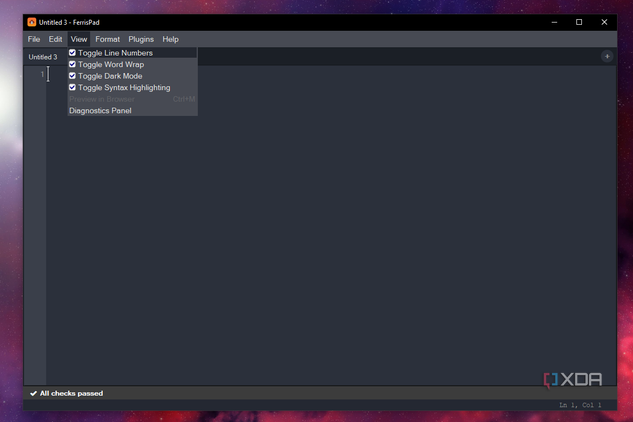Open the Plugins menu
Image resolution: width=633 pixels, height=422 pixels.
[141, 39]
